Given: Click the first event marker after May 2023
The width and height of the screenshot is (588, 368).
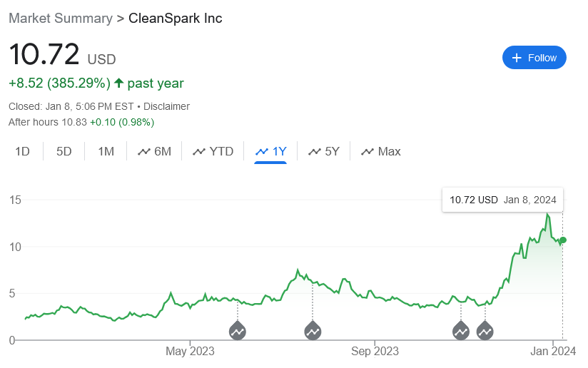Looking at the screenshot, I should (x=238, y=330).
